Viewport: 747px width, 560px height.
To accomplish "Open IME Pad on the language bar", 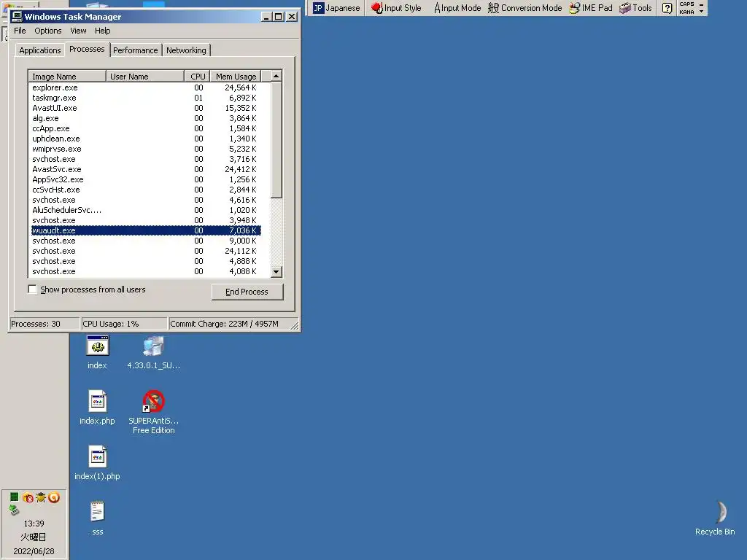I will 591,8.
